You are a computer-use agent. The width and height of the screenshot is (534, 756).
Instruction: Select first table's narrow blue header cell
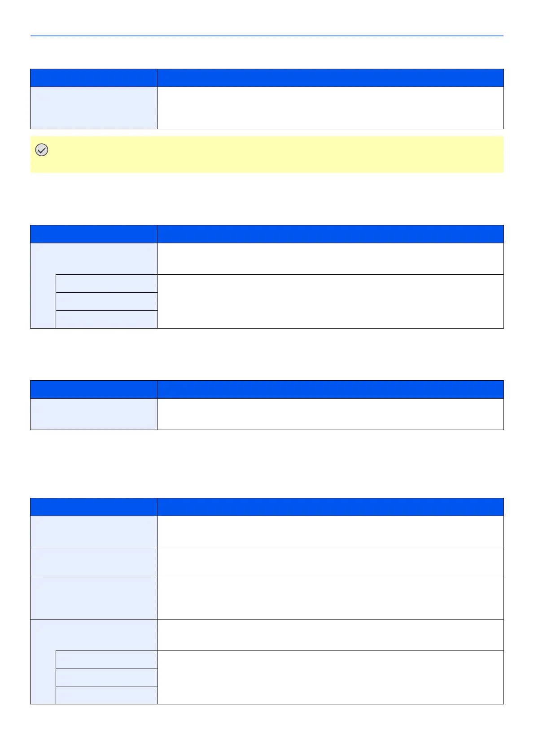[94, 78]
